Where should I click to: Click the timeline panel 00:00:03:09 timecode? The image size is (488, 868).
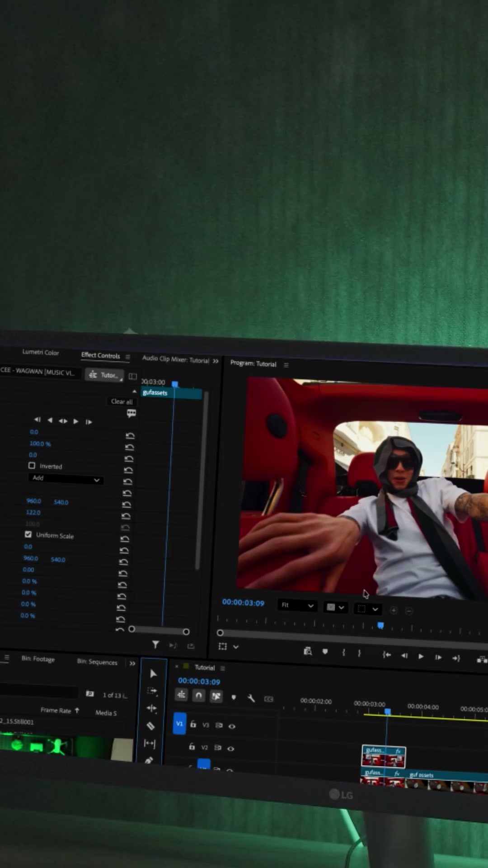point(199,681)
